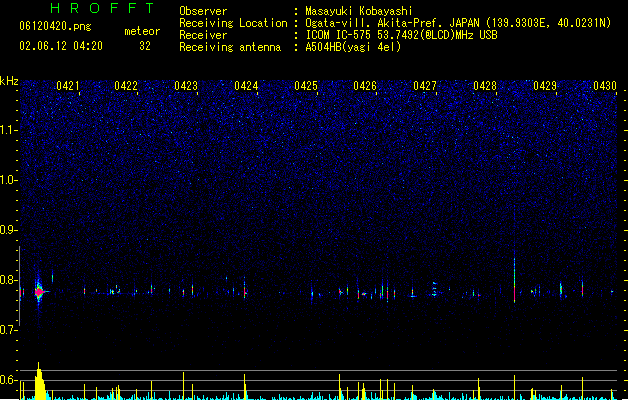This screenshot has height=400, width=629.
Task: Click the 1.0 kHz axis label
Action: [x=8, y=180]
